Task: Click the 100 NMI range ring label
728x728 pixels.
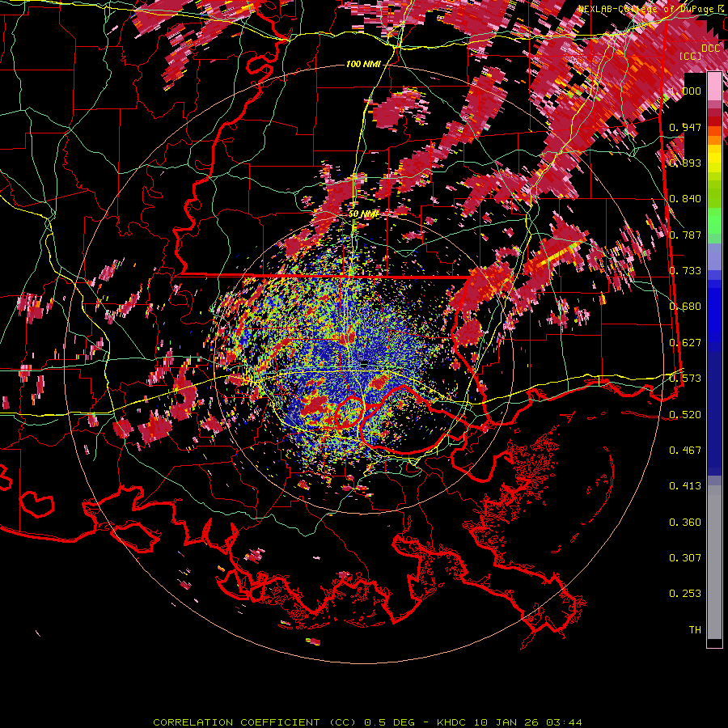Action: point(363,64)
